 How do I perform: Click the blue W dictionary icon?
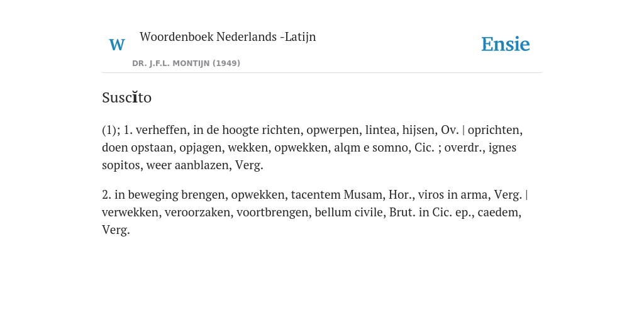[116, 45]
